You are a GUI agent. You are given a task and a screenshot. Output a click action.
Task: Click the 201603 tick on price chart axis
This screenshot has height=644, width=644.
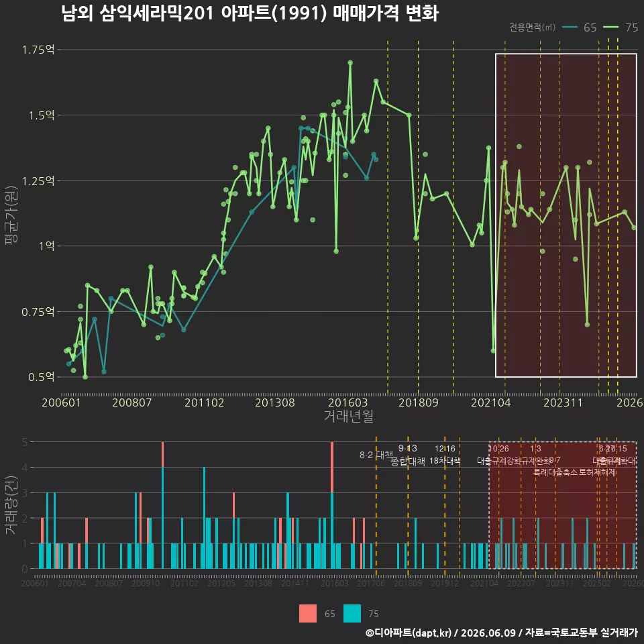pyautogui.click(x=347, y=402)
